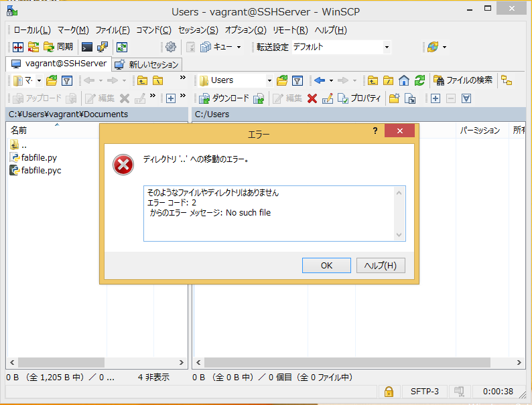
Task: Select the fabfile.pyc file
Action: click(x=36, y=170)
